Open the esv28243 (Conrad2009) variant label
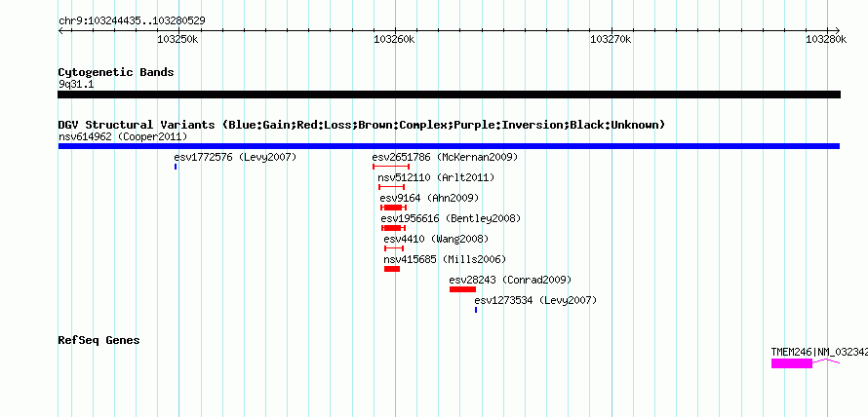868x417 pixels. click(510, 280)
